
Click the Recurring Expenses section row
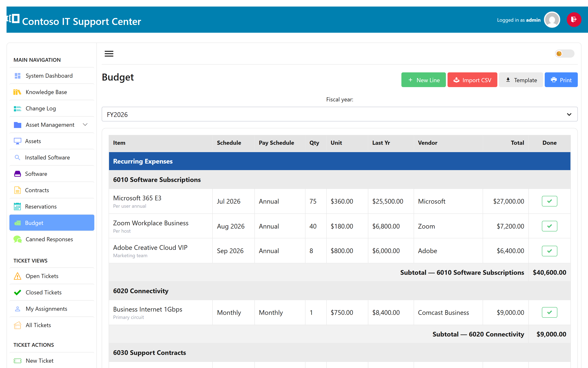[x=340, y=161]
